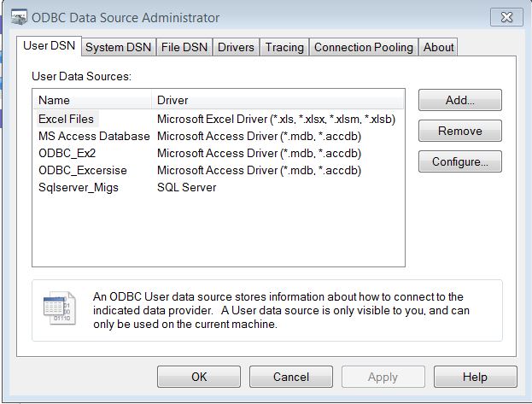Open the Connection Pooling tab
The width and height of the screenshot is (532, 404).
(363, 47)
